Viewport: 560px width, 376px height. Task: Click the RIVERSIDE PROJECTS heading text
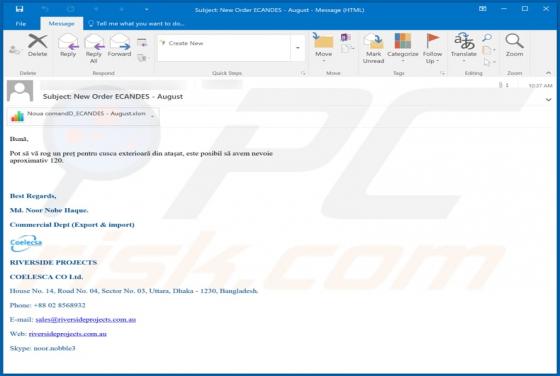tap(54, 262)
